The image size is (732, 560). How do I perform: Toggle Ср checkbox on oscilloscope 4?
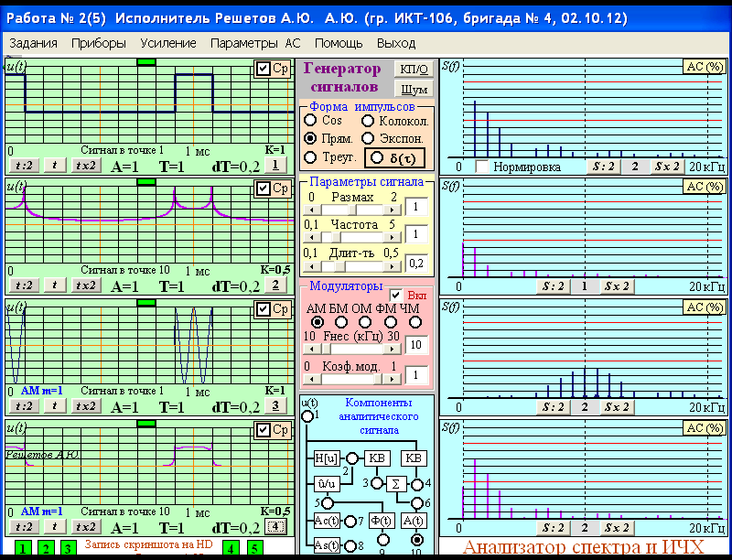point(264,430)
